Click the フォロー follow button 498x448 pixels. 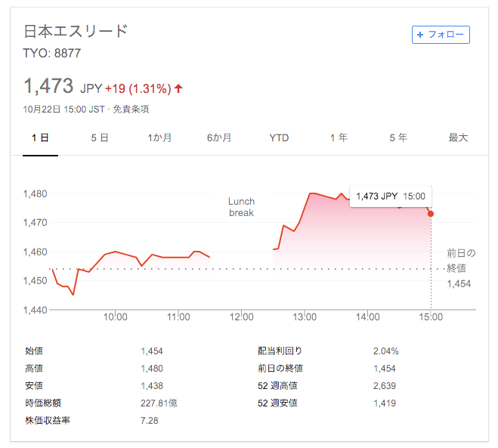click(x=441, y=35)
